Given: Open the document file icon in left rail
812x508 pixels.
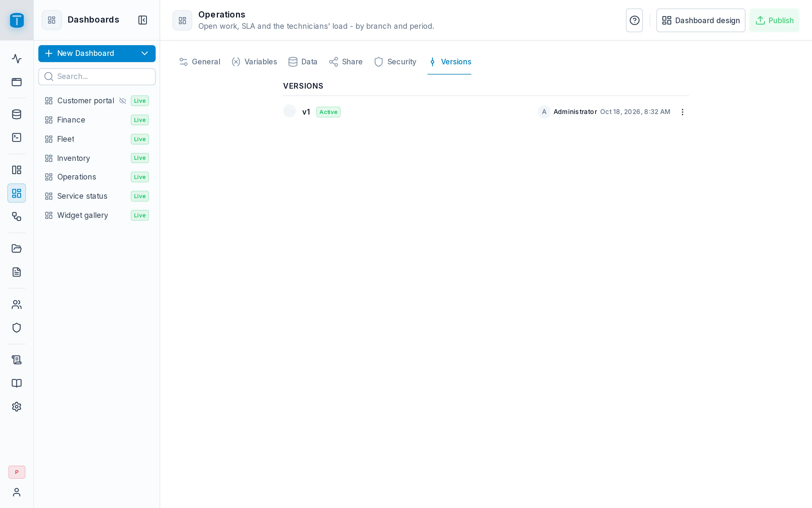Looking at the screenshot, I should click(16, 272).
